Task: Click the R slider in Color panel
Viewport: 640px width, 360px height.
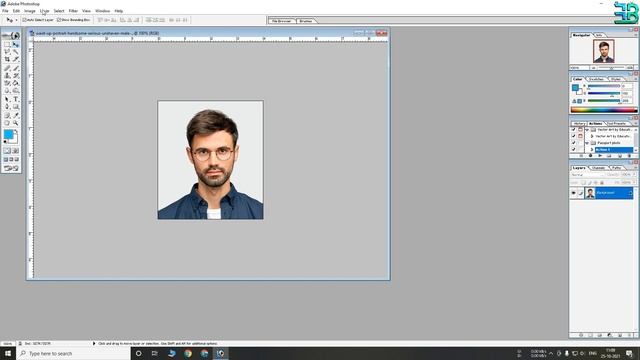Action: click(604, 86)
